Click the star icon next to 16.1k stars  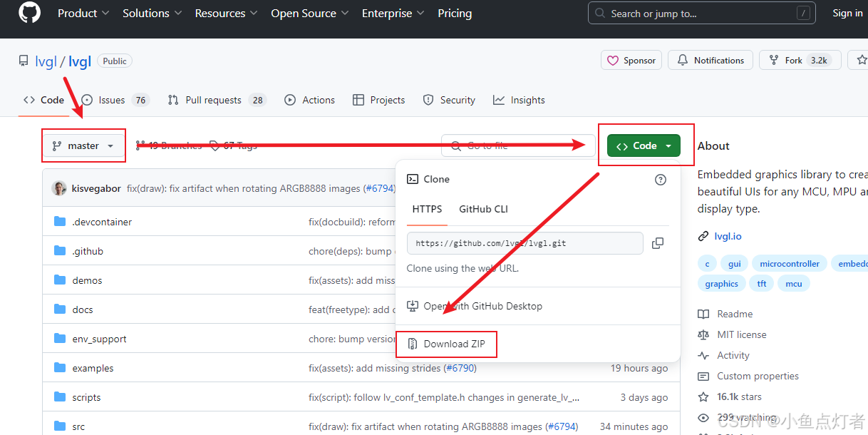pyautogui.click(x=703, y=396)
